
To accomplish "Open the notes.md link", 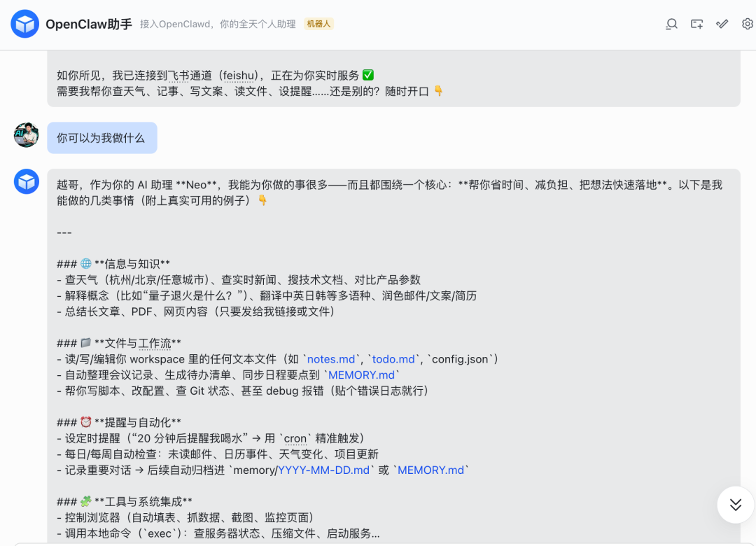I will (x=331, y=359).
